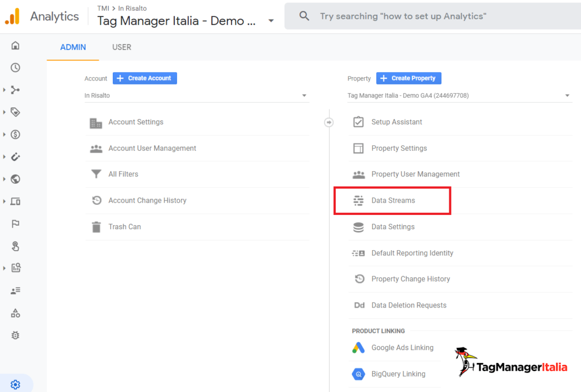Switch to the USER tab
581x392 pixels.
(x=121, y=48)
